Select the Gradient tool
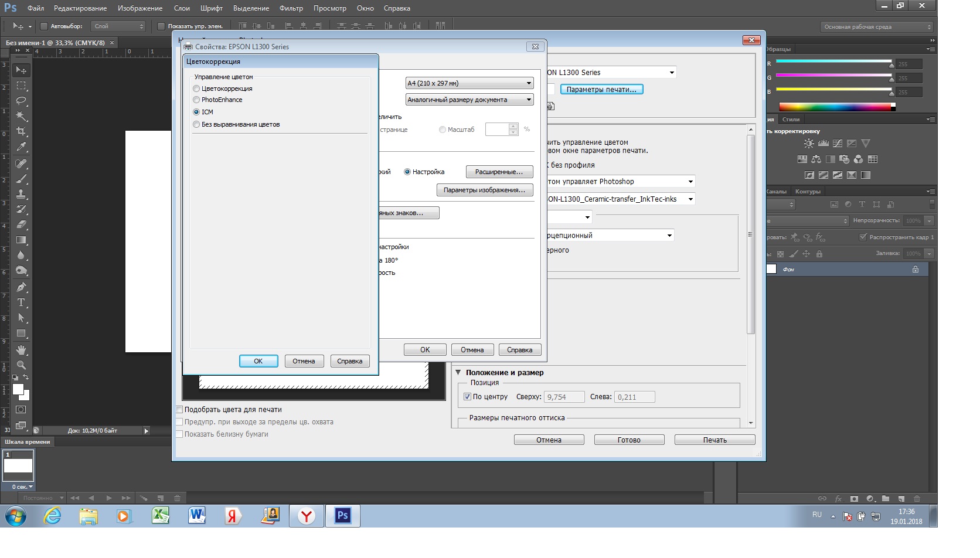Screen dimensions: 980x558 pos(21,240)
